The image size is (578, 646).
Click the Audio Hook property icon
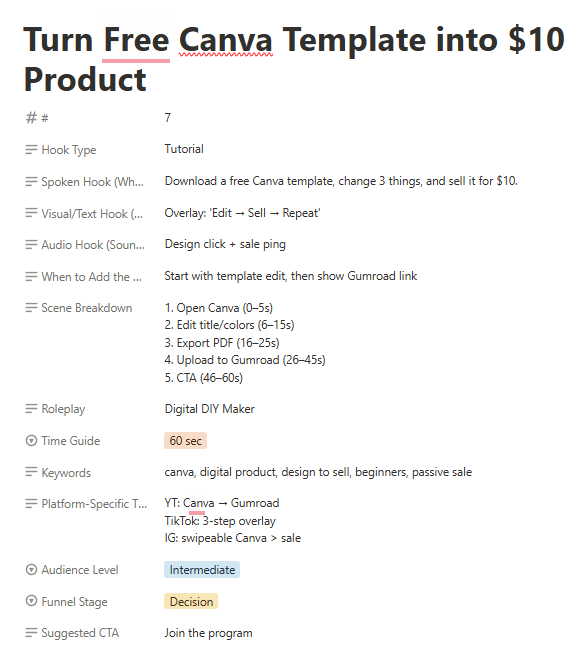tap(31, 245)
